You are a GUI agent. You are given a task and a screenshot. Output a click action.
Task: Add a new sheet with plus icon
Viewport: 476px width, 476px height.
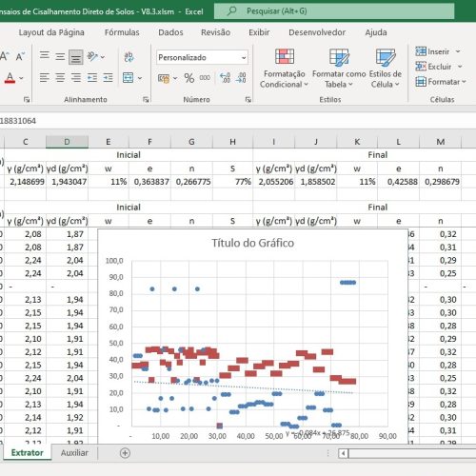point(125,453)
